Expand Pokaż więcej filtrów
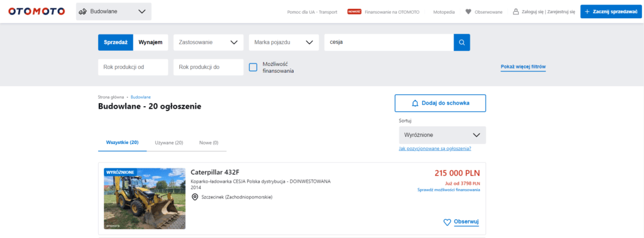Viewport: 644px width, 238px height. (523, 67)
